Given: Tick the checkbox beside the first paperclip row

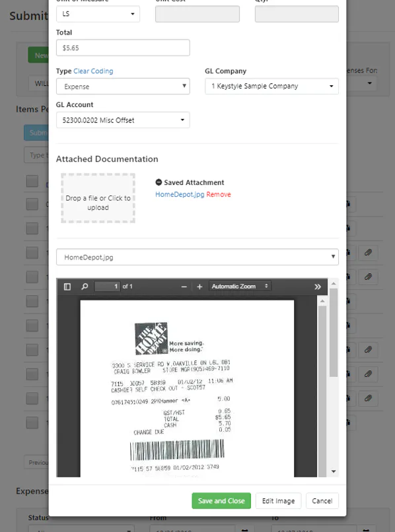Looking at the screenshot, I should pyautogui.click(x=32, y=252).
